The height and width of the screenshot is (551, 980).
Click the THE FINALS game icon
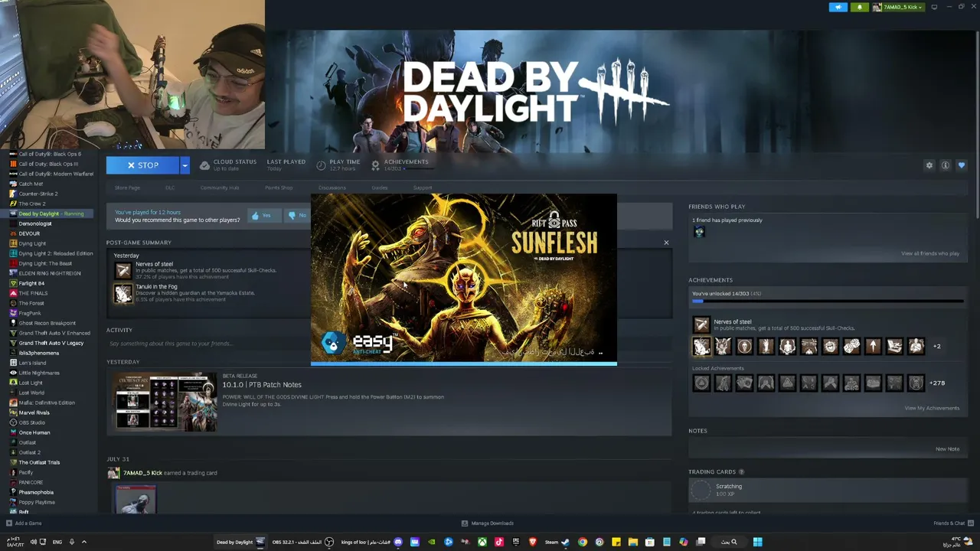(13, 293)
